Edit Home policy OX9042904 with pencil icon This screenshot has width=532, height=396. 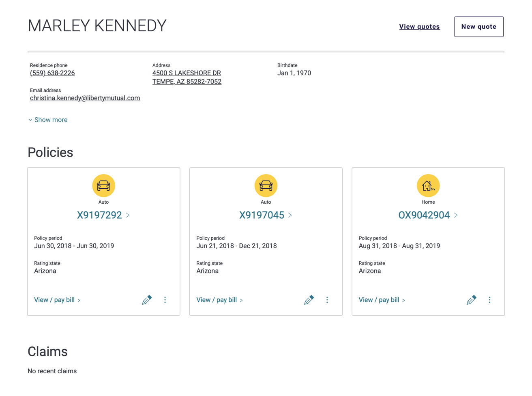471,300
